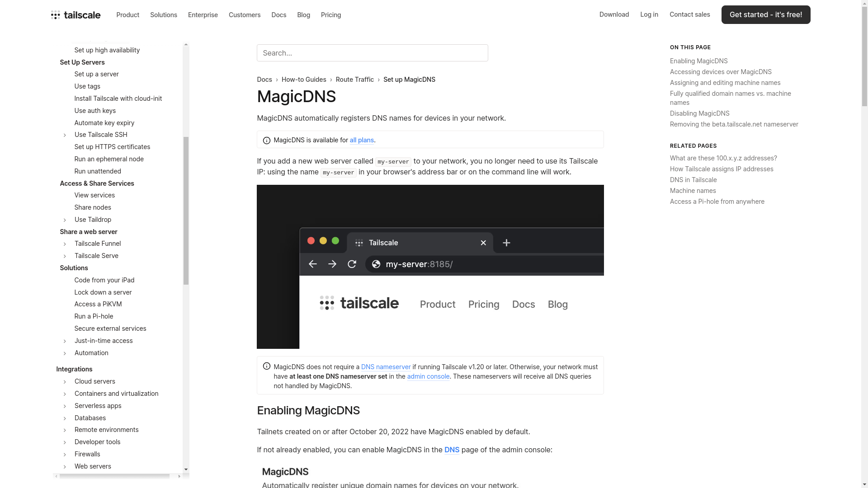
Task: Jump to Disabling MagicDNS section
Action: (x=700, y=113)
